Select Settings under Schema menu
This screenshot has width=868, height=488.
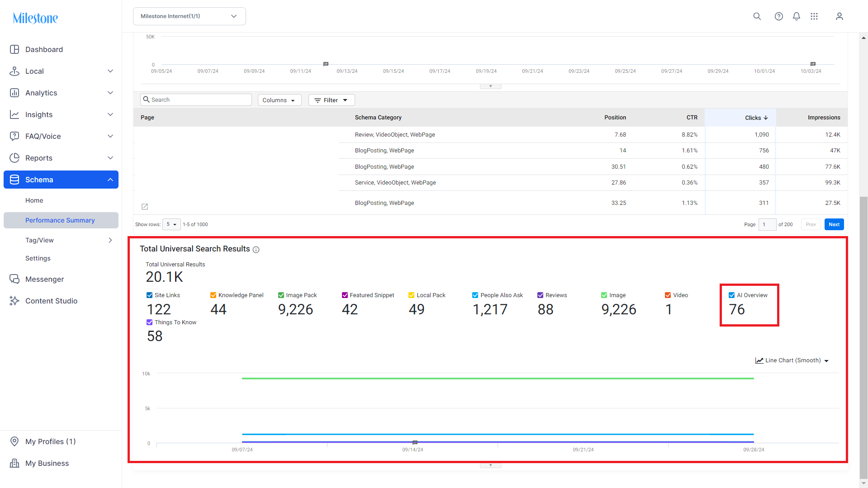38,258
